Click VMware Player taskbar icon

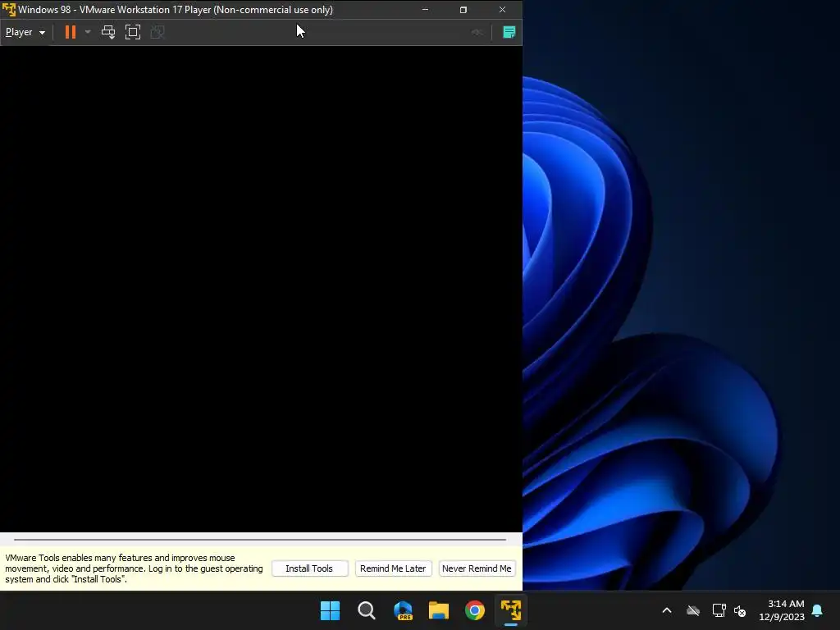tap(511, 610)
